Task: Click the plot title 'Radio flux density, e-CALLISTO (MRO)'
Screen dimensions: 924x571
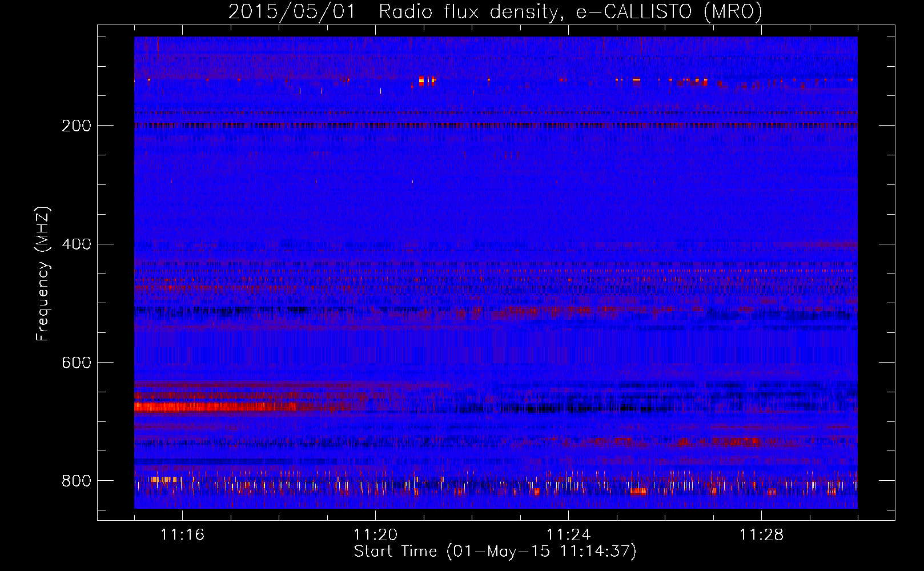Action: [x=571, y=11]
